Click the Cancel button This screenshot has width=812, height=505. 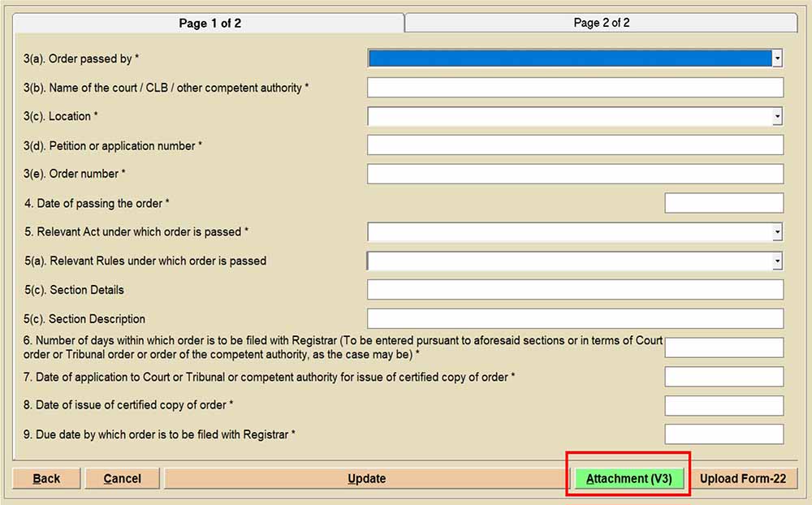point(123,479)
